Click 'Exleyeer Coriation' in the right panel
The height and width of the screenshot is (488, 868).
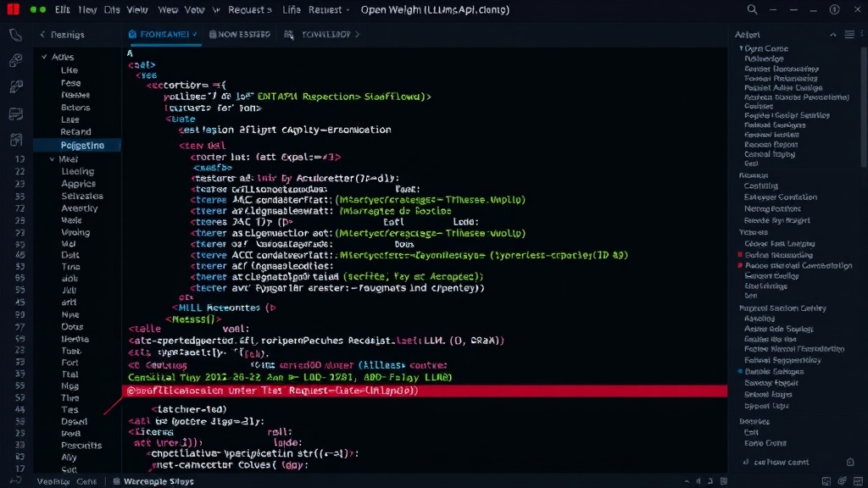[x=781, y=197]
